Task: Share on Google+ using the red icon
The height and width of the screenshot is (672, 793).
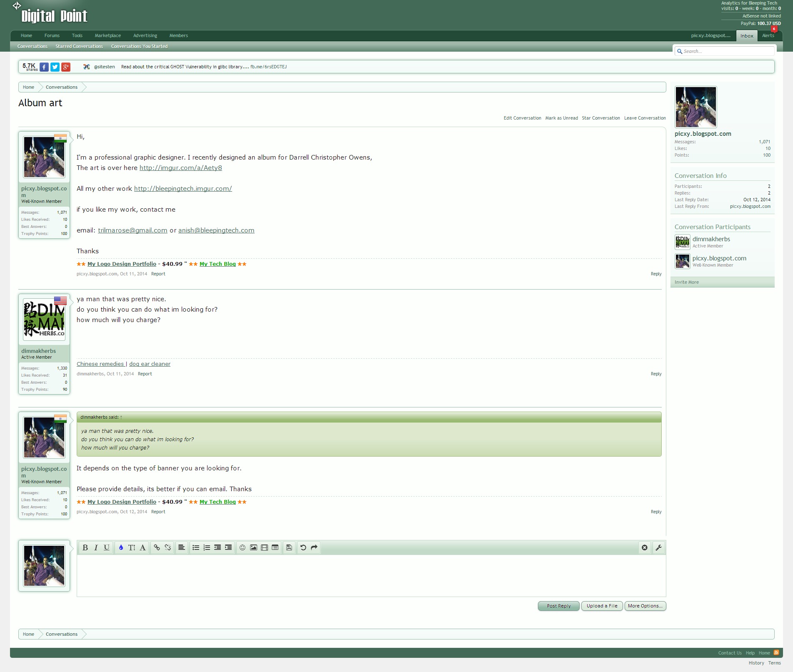Action: click(x=66, y=67)
